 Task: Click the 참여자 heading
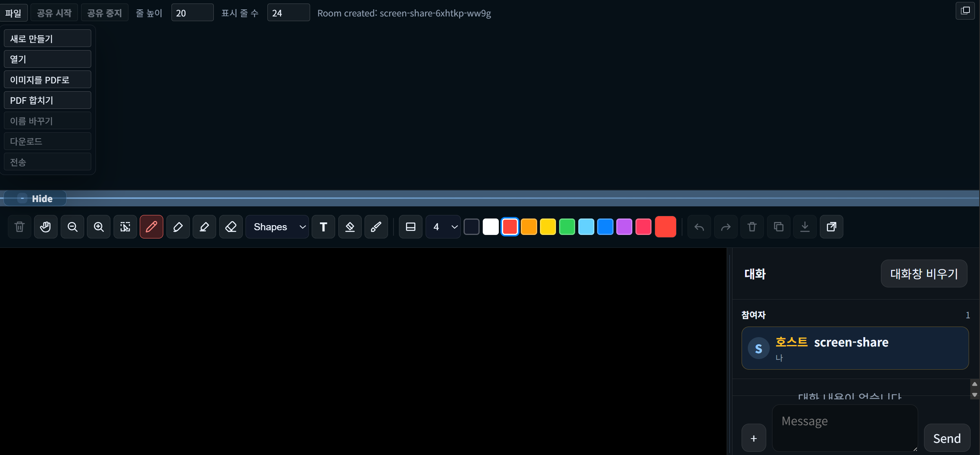coord(753,315)
